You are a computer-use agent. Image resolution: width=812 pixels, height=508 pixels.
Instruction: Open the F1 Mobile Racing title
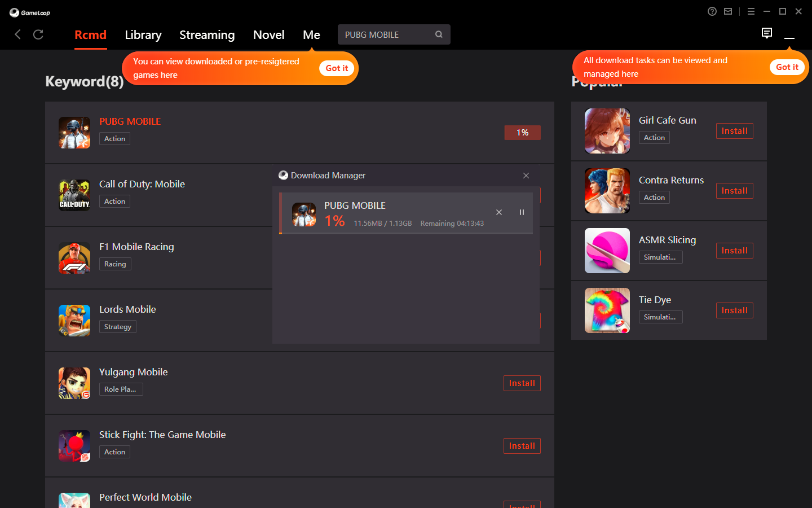pyautogui.click(x=136, y=247)
